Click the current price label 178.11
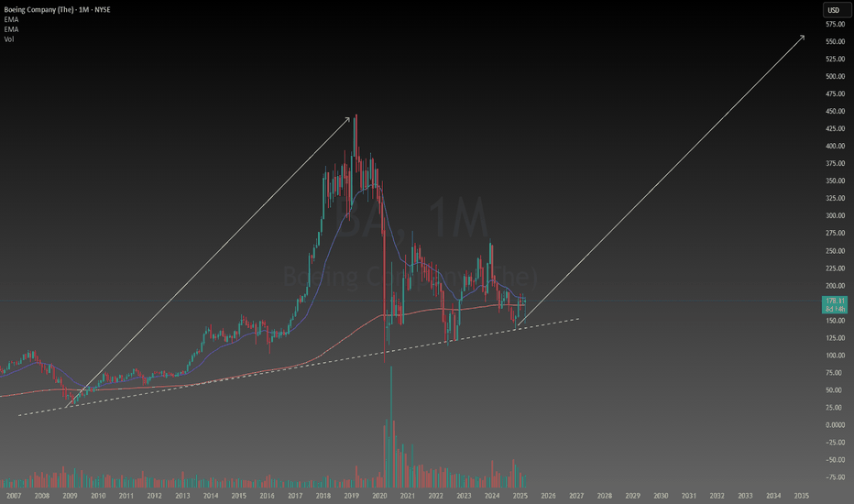This screenshot has height=504, width=854. 835,301
